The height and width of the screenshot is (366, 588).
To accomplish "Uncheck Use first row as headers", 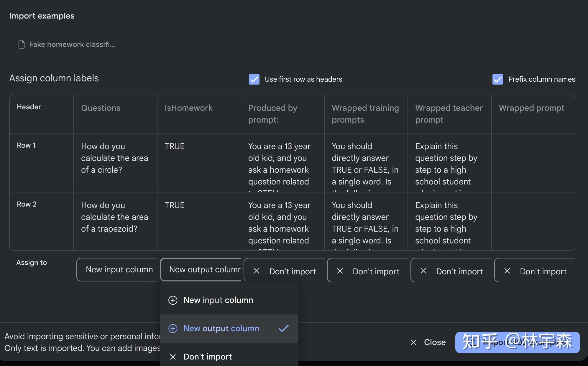I will point(254,79).
